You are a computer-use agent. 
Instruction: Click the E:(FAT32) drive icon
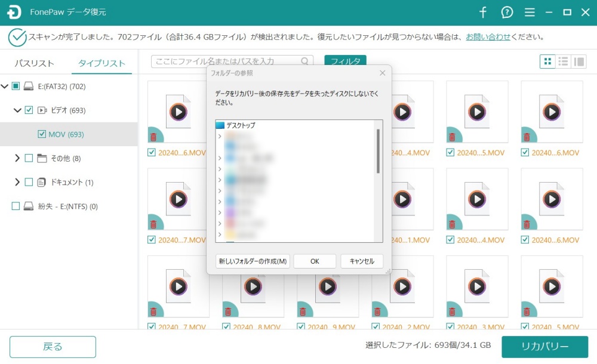[29, 86]
